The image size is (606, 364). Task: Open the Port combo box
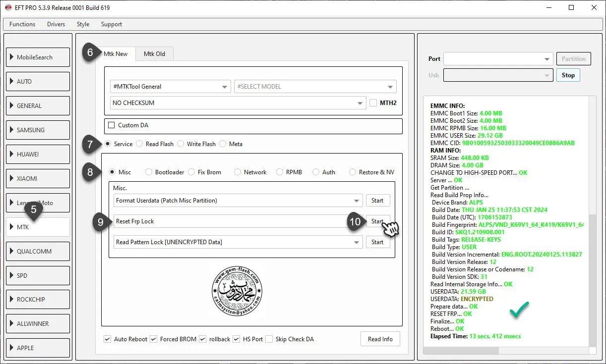coord(498,59)
